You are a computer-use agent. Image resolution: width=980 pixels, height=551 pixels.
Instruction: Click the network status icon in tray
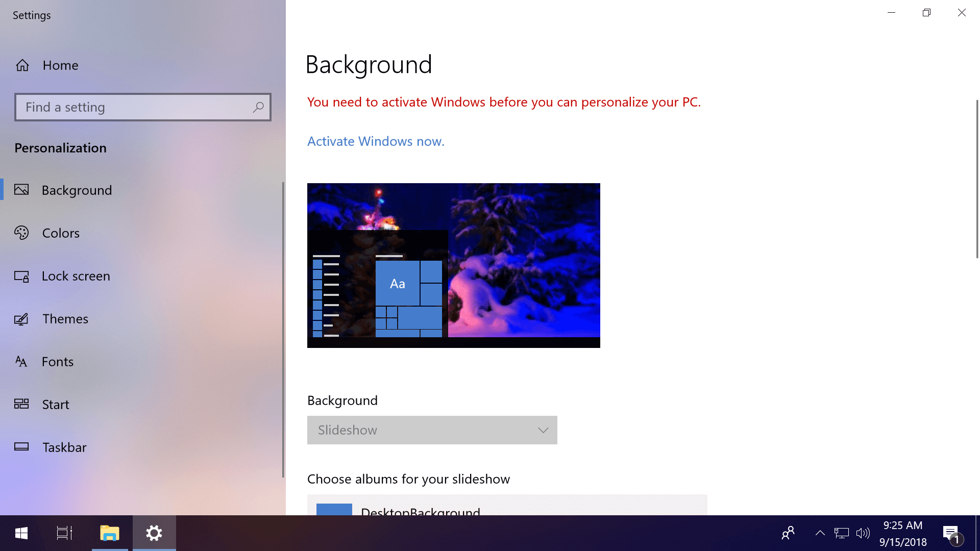click(x=842, y=533)
